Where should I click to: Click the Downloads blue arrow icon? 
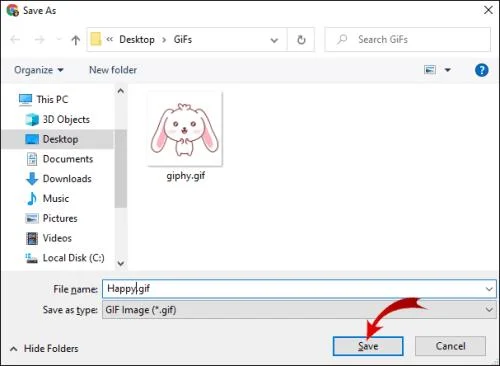(x=32, y=179)
